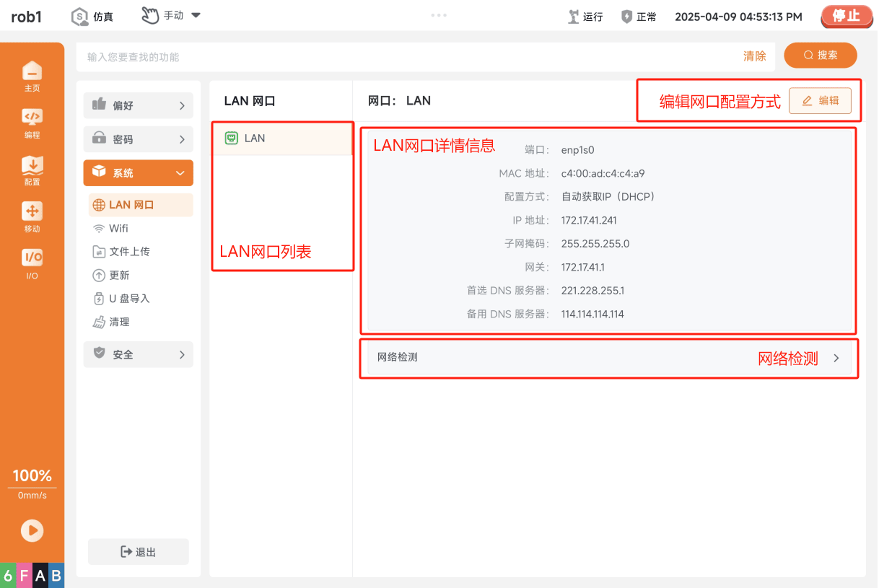Viewport: 879px width, 588px height.
Task: Click the 运行 robot status icon
Action: (x=574, y=16)
